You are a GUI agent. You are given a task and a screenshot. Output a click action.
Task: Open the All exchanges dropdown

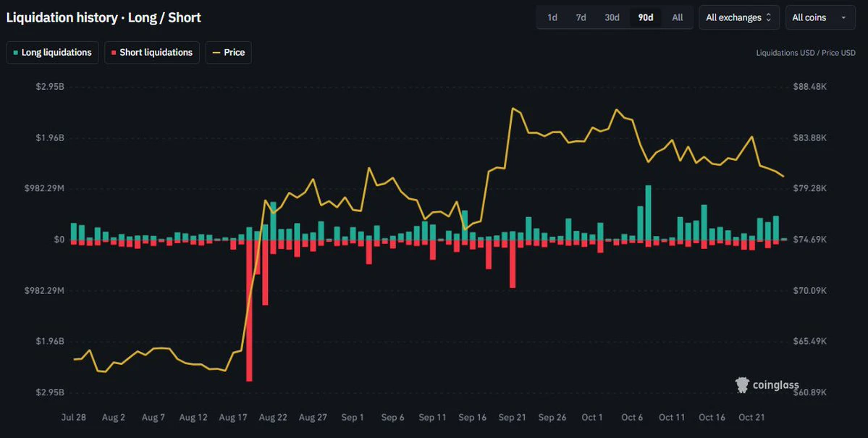click(739, 17)
